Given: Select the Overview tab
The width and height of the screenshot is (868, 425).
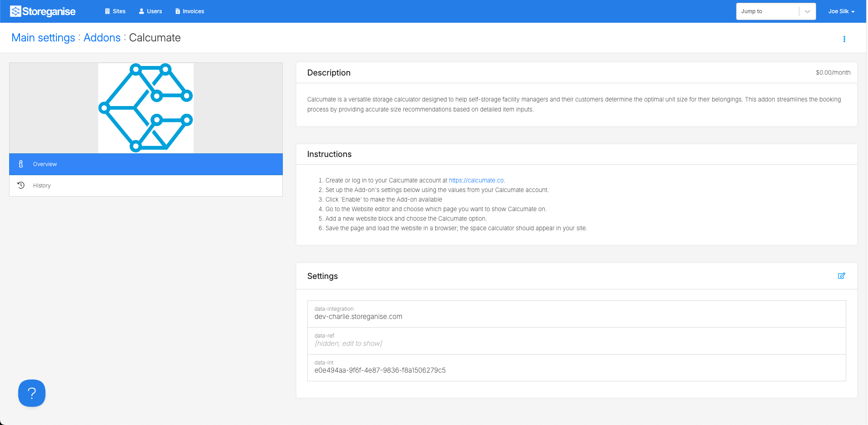Looking at the screenshot, I should (146, 164).
